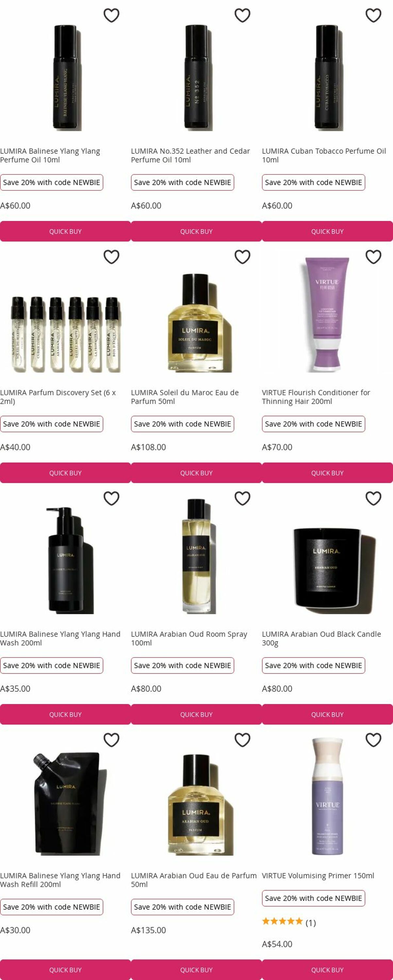Toggle heart on Hand Wash Refill 200ml
This screenshot has width=393, height=980.
(111, 740)
